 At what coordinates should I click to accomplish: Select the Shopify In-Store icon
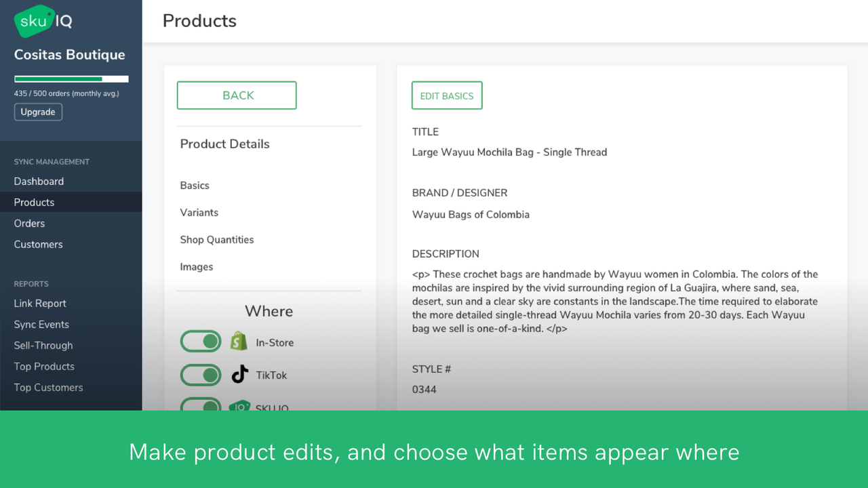239,341
